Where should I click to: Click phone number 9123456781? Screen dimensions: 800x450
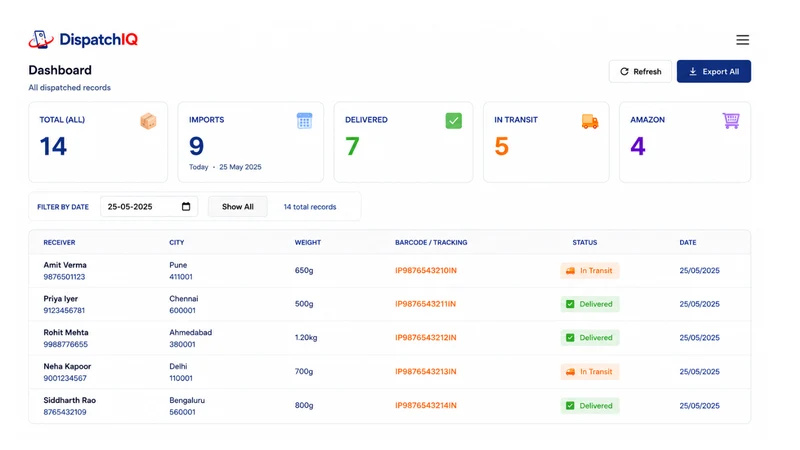(x=64, y=310)
